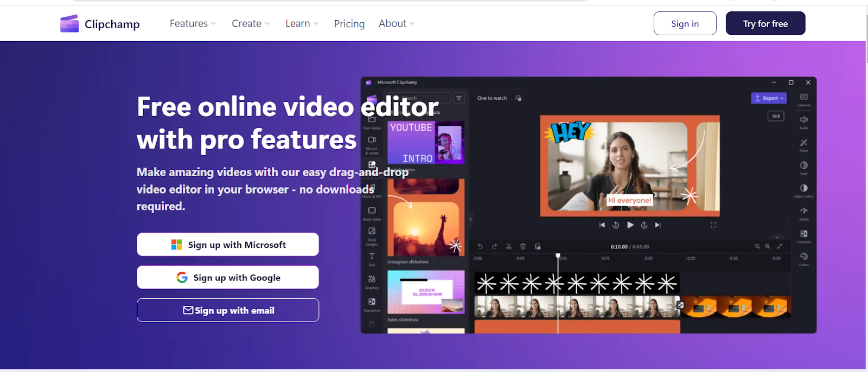Expand the Learn menu

coord(302,23)
